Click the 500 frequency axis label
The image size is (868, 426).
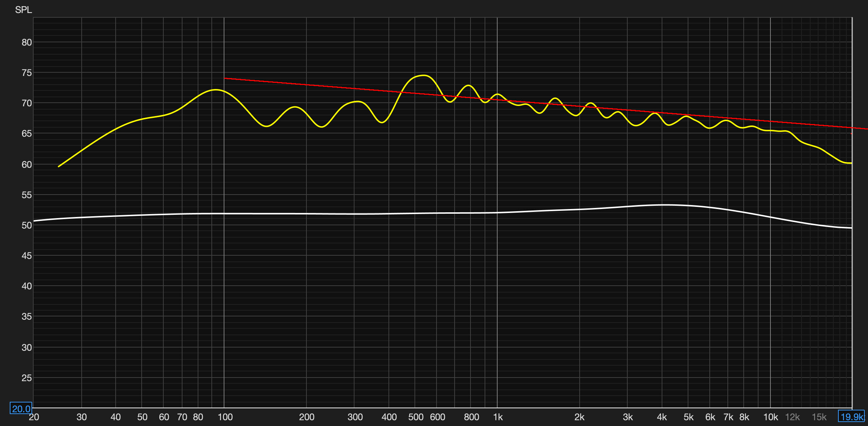(416, 417)
